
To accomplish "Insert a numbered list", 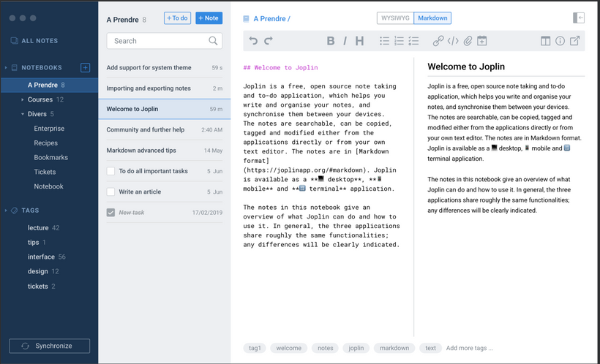I will 399,40.
